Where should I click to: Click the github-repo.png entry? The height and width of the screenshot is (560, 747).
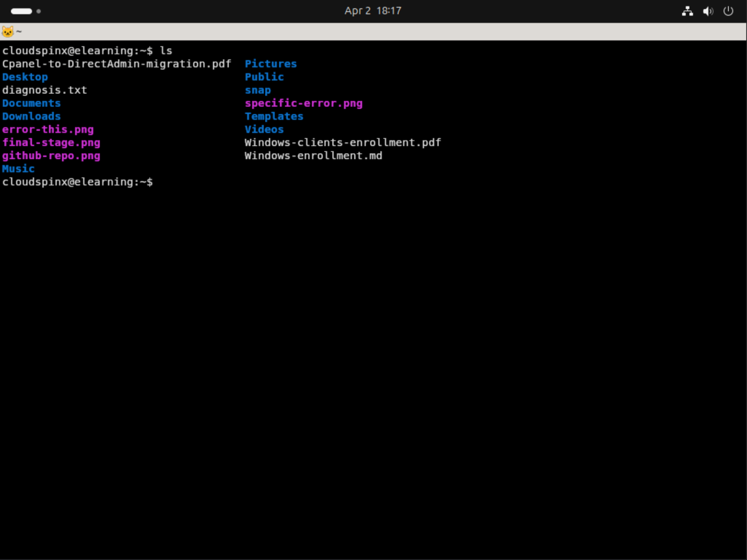click(x=52, y=156)
